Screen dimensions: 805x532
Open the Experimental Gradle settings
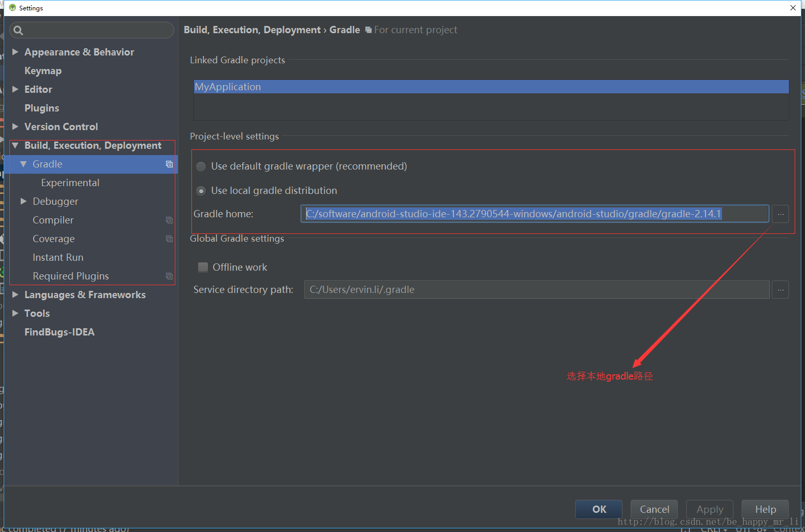[x=70, y=183]
